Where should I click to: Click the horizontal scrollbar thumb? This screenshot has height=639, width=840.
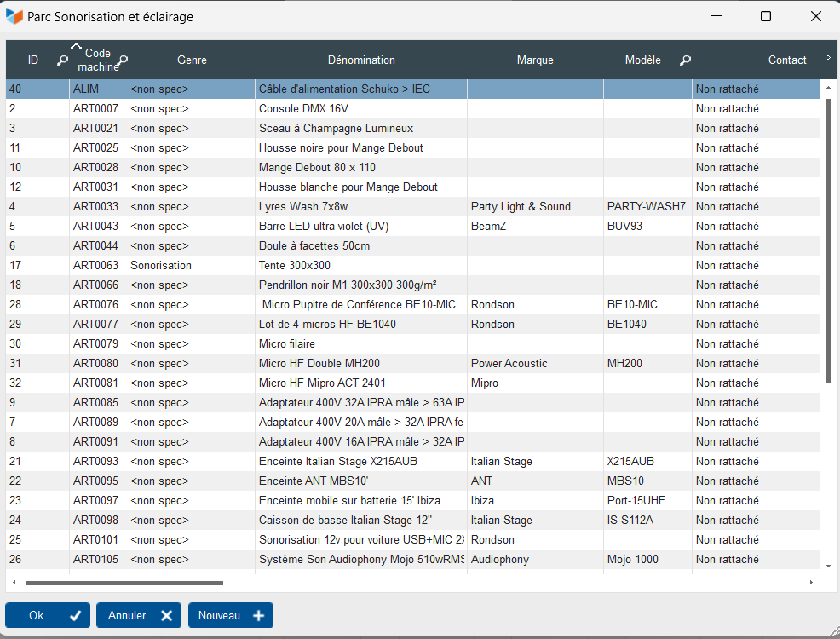click(x=124, y=583)
